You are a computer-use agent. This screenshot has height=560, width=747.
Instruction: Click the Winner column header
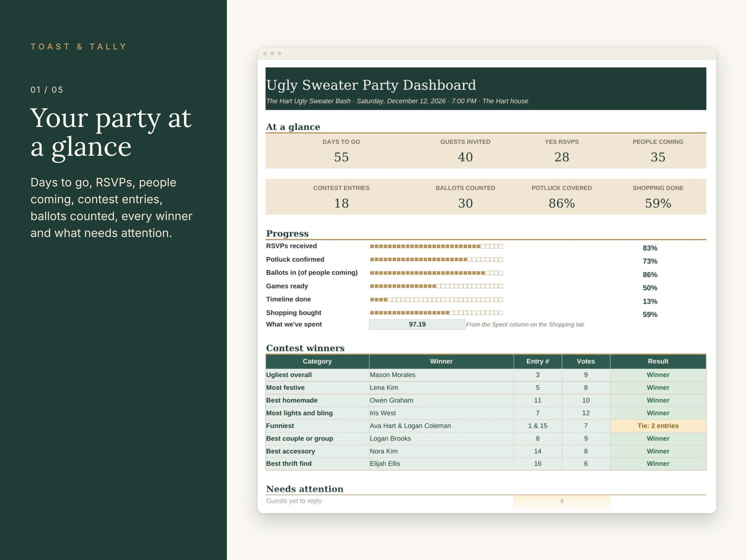[x=441, y=362]
